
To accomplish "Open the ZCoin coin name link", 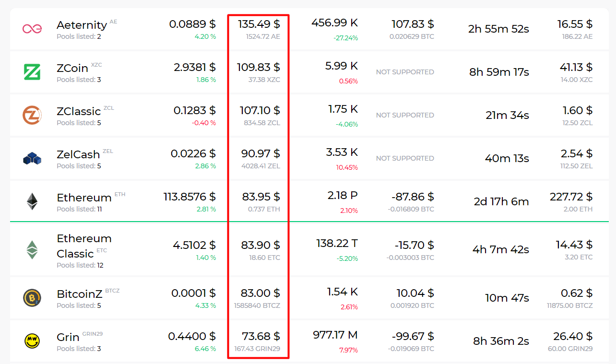I will 72,68.
